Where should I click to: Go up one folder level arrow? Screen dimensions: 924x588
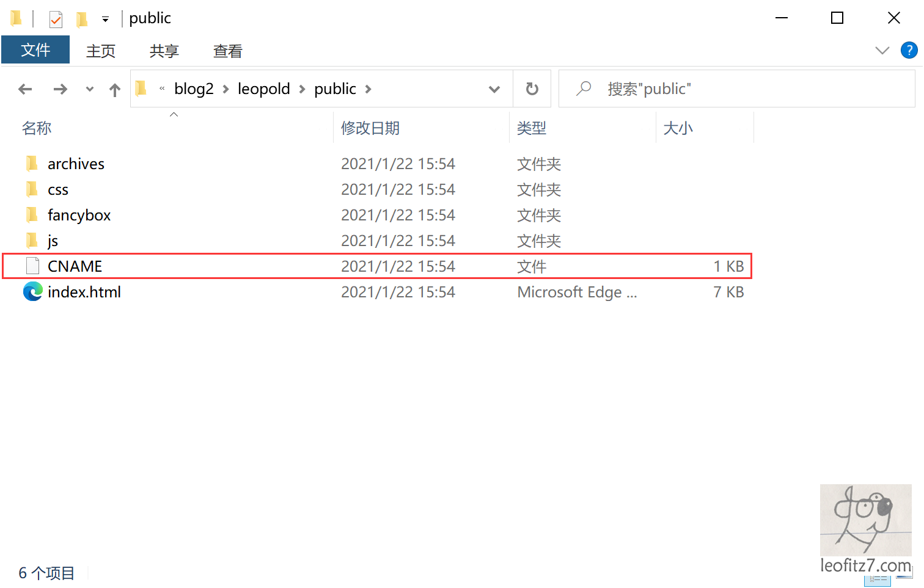(x=115, y=90)
